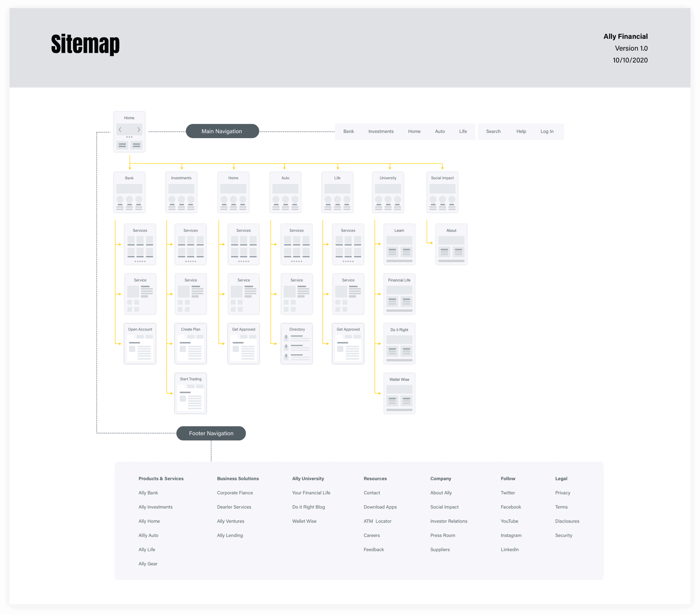This screenshot has width=700, height=615.
Task: Select the Wallet Wise page wireframe
Action: [399, 393]
